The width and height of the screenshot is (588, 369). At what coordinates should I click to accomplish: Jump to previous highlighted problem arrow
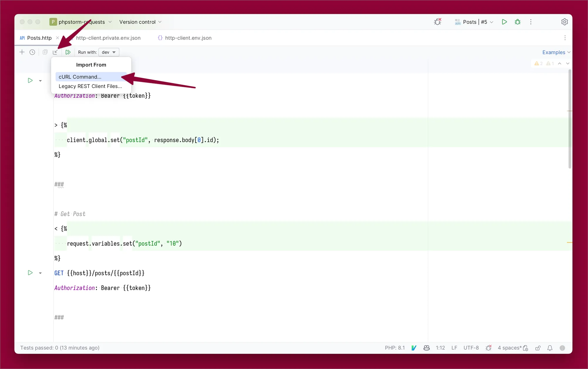coord(559,63)
